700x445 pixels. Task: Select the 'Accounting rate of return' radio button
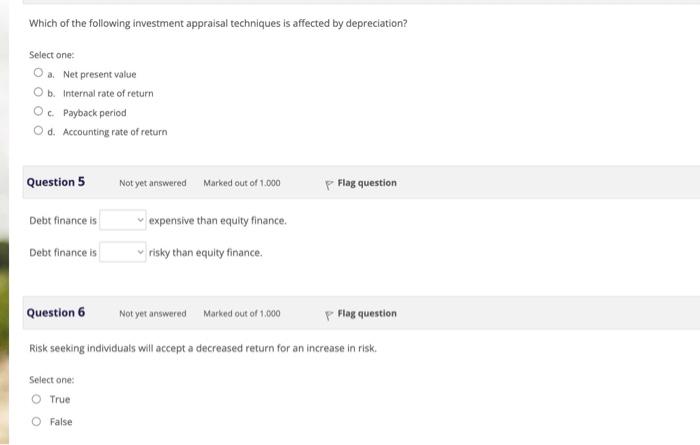pyautogui.click(x=38, y=131)
